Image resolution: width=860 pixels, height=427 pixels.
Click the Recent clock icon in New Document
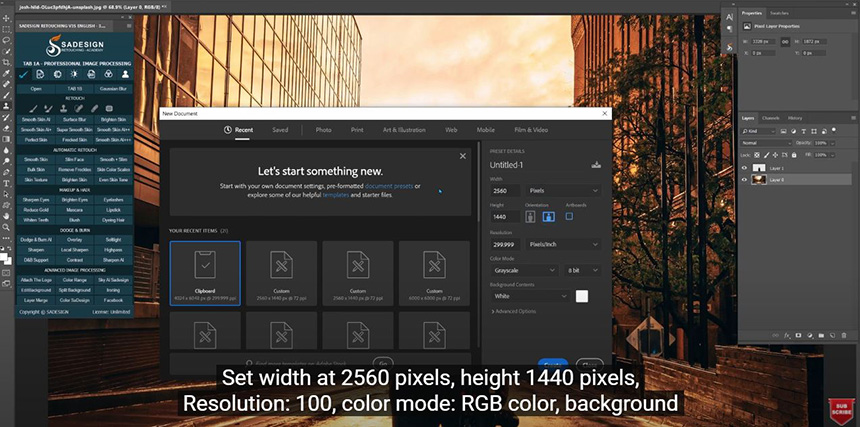pyautogui.click(x=228, y=130)
